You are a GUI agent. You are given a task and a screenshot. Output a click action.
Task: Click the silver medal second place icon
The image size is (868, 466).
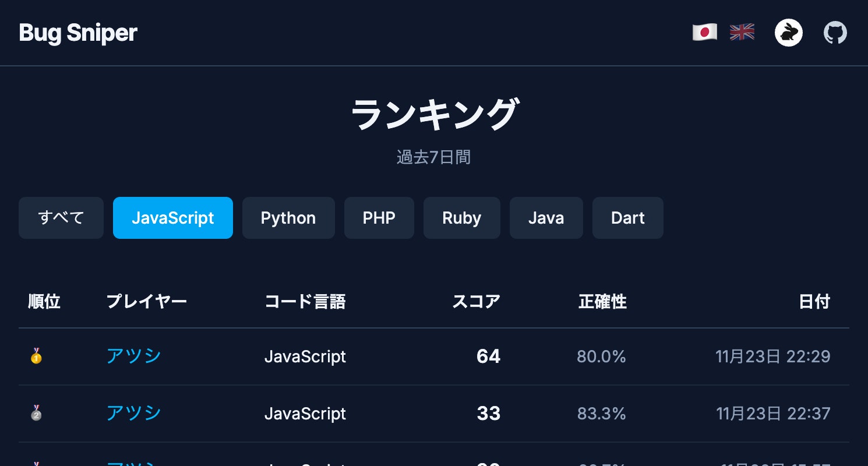pyautogui.click(x=36, y=413)
